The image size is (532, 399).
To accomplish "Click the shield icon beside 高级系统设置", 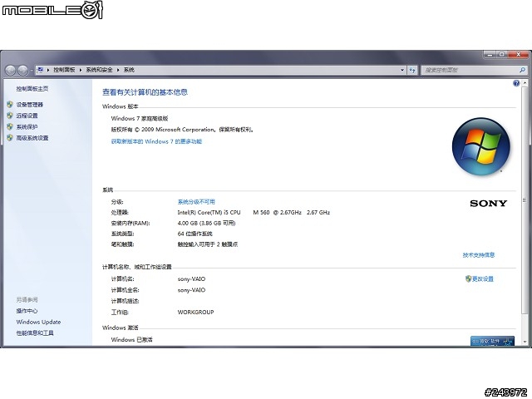I will (x=10, y=138).
